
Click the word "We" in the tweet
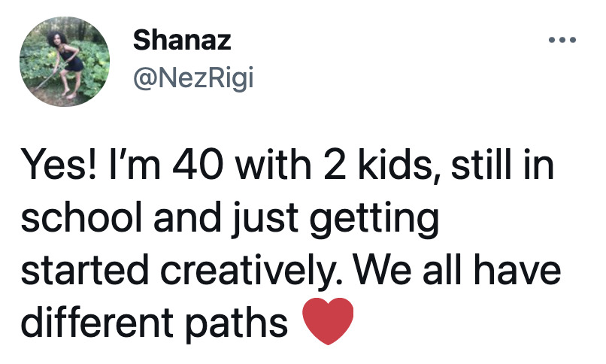[383, 269]
